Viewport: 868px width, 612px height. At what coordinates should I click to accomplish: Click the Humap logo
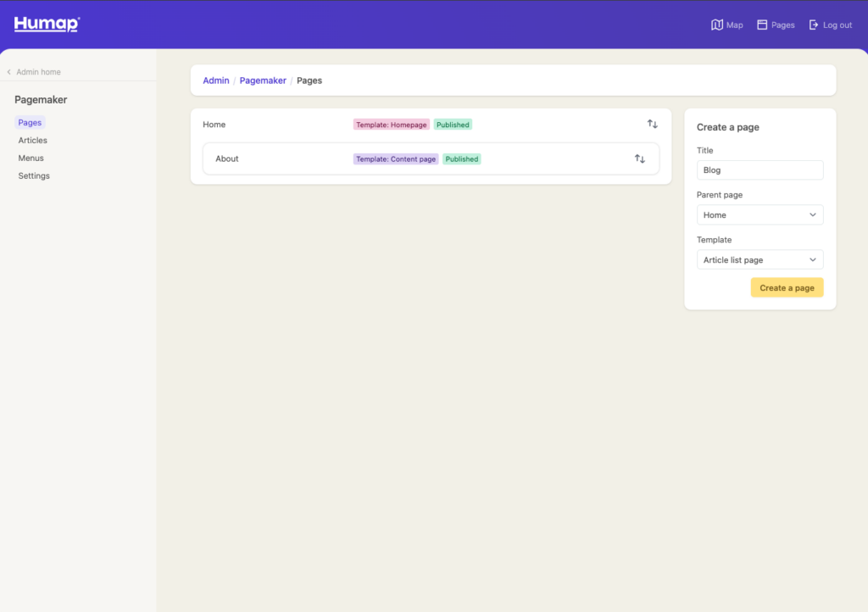[47, 25]
